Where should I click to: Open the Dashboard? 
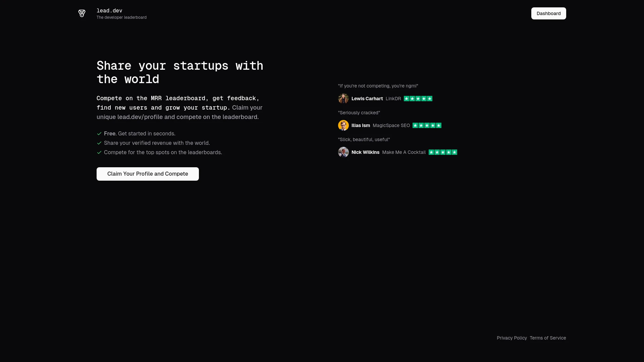coord(548,13)
